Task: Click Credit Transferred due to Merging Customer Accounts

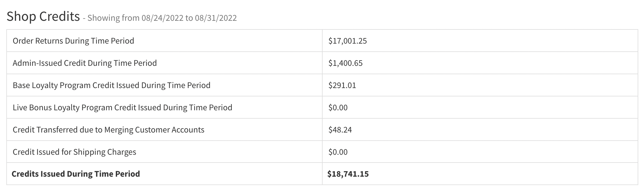Action: point(109,130)
